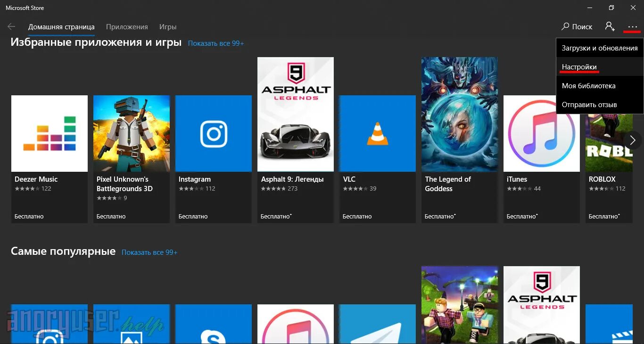Click Показать все 99+ for featured apps
Viewport: 644px width, 344px height.
point(216,43)
